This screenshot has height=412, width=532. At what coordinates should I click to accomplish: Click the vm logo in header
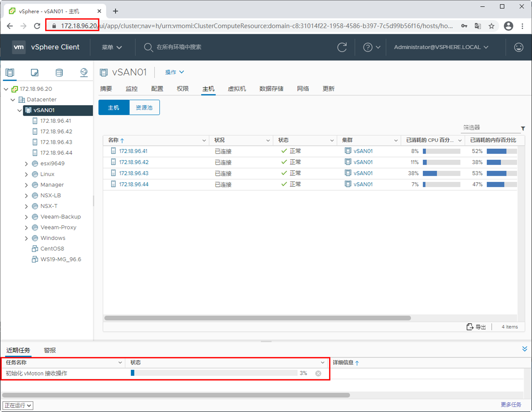[19, 47]
